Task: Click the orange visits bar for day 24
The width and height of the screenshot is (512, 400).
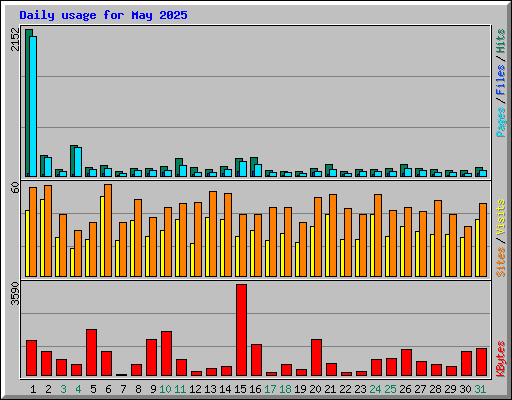Action: point(378,235)
